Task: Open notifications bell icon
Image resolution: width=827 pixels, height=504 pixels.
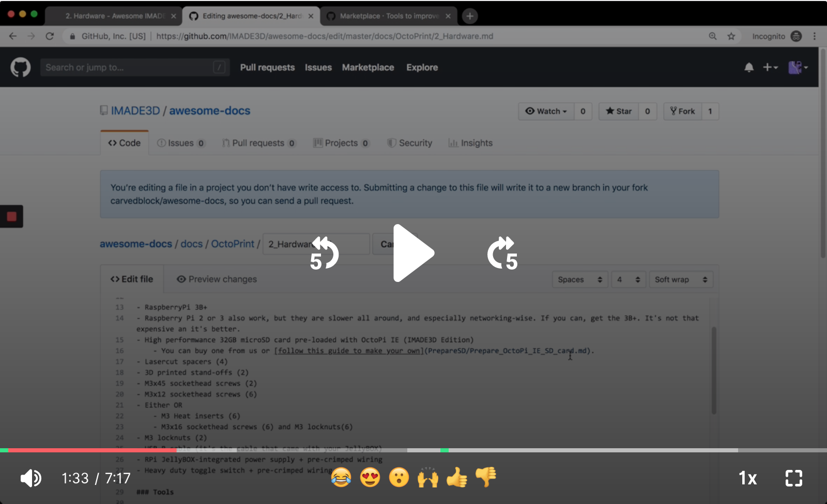Action: point(749,68)
